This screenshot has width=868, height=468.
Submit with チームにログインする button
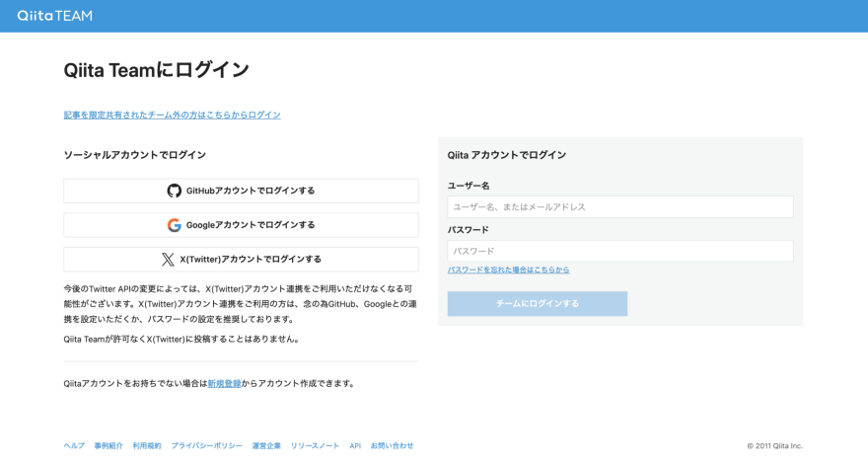[537, 303]
